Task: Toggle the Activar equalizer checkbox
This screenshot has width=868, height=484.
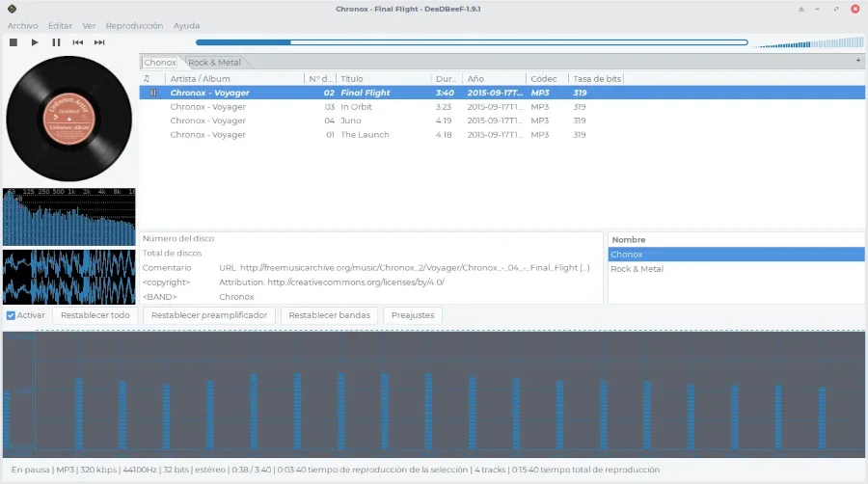Action: 11,315
